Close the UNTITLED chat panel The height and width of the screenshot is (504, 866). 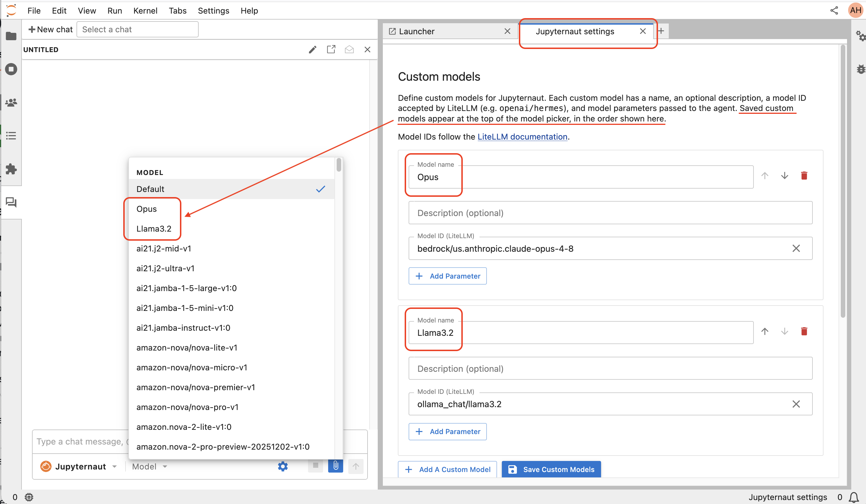pyautogui.click(x=367, y=50)
